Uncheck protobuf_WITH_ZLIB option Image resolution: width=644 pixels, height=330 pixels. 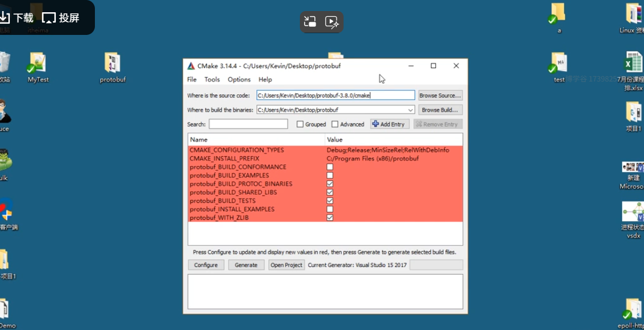click(330, 218)
